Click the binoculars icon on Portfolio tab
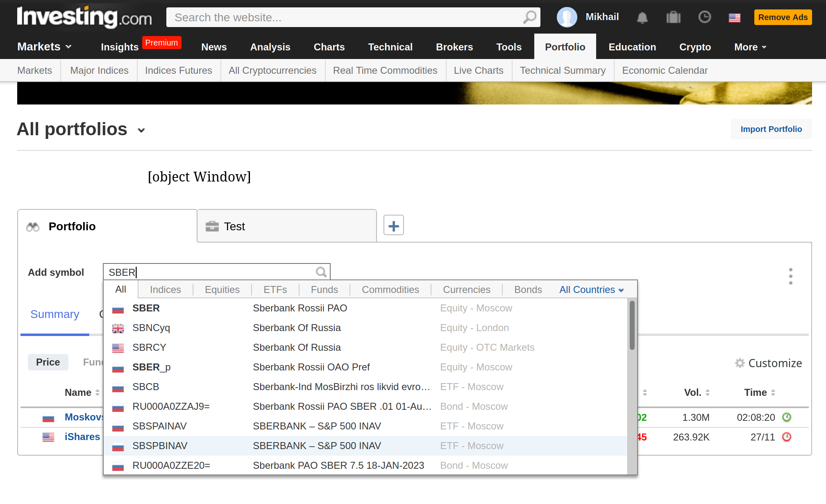826x504 pixels. (33, 227)
